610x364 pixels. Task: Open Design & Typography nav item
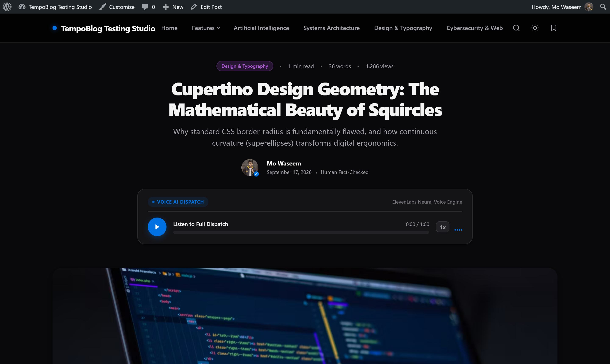pyautogui.click(x=403, y=28)
